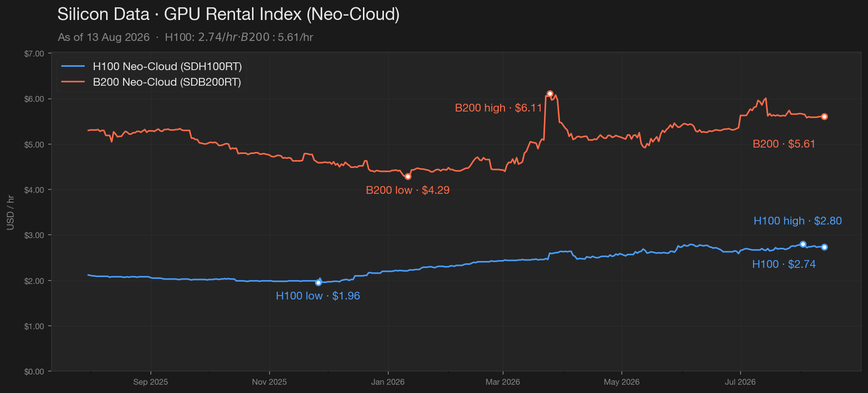
Task: Click the orange B200 legend line swatch
Action: click(x=73, y=82)
